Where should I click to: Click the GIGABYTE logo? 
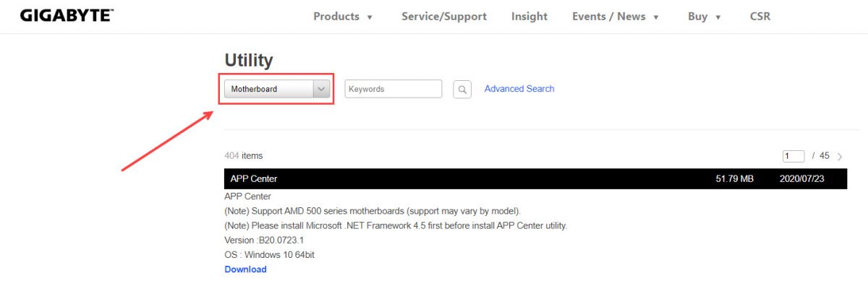click(67, 15)
